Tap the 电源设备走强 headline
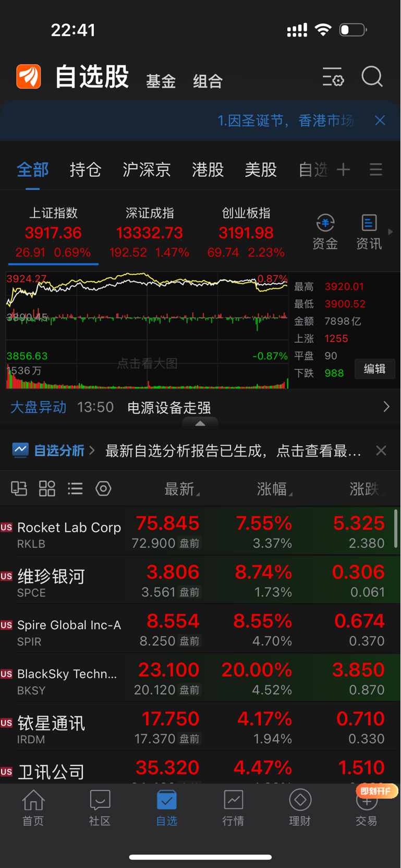Screen dimensions: 401x868 [169, 407]
